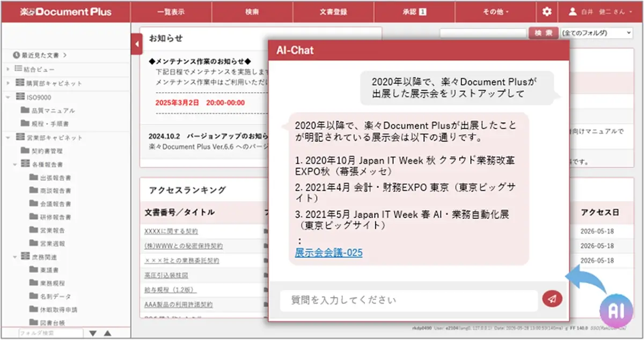Screen dimensions: 644x340
Task: Open the 検索 menu in the top bar
Action: [252, 11]
